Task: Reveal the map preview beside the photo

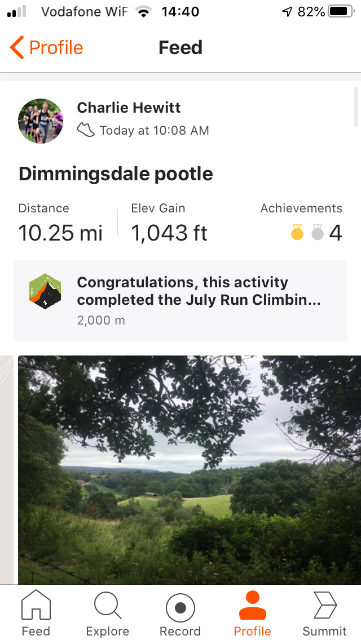Action: (7, 470)
